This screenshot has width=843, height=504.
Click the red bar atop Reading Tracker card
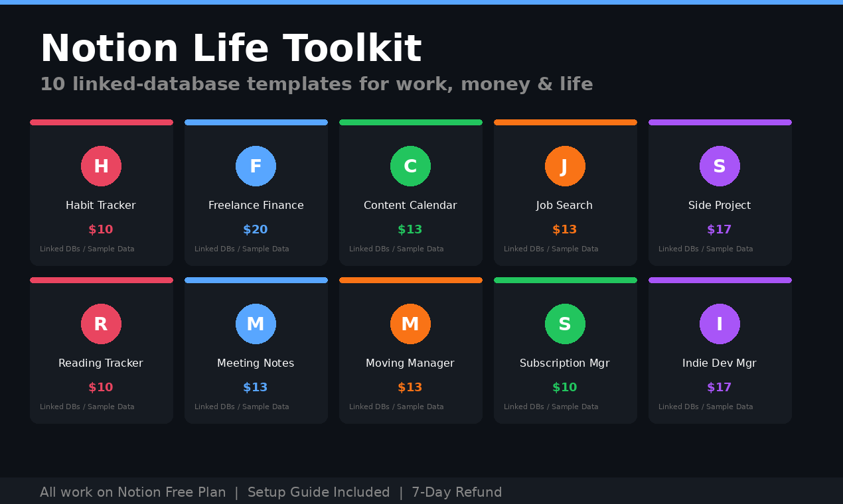[101, 279]
